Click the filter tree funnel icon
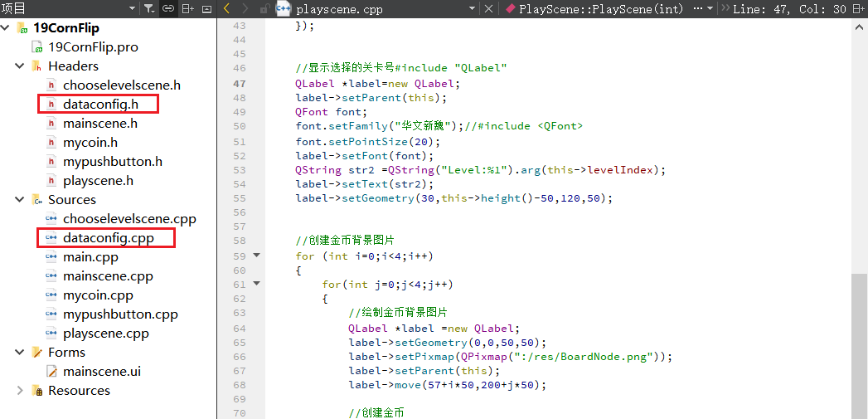The width and height of the screenshot is (868, 419). click(149, 9)
